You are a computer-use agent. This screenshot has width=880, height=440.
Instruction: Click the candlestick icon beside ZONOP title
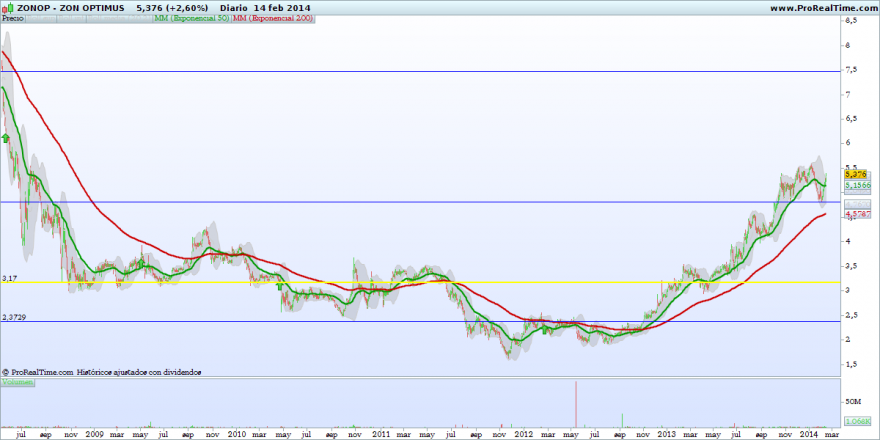point(8,8)
